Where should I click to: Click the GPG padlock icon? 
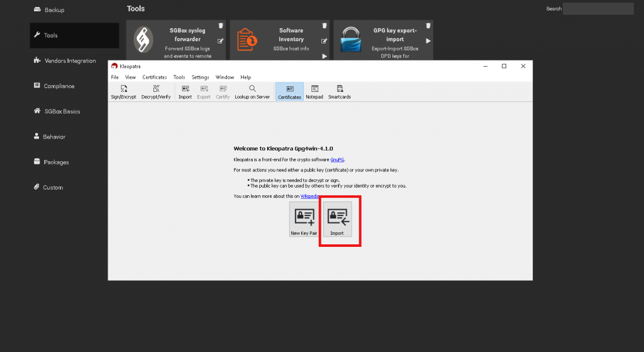[351, 40]
